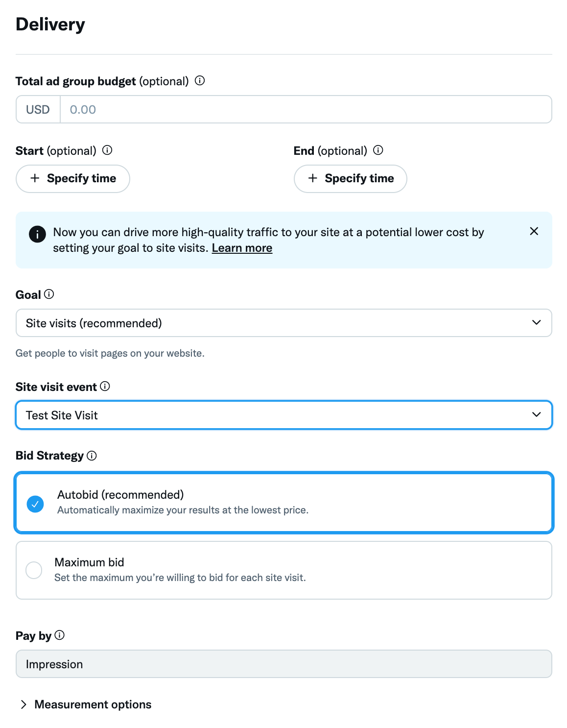
Task: Specify a start time for delivery
Action: [72, 178]
